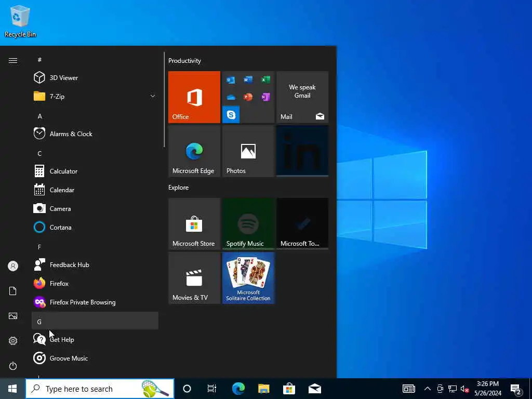Launch Groove Music
Screen dimensions: 532x399
[95, 358]
